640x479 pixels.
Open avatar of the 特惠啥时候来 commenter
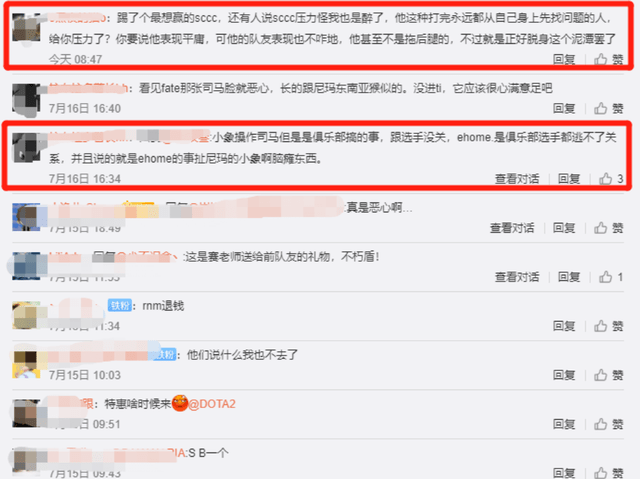tap(26, 413)
